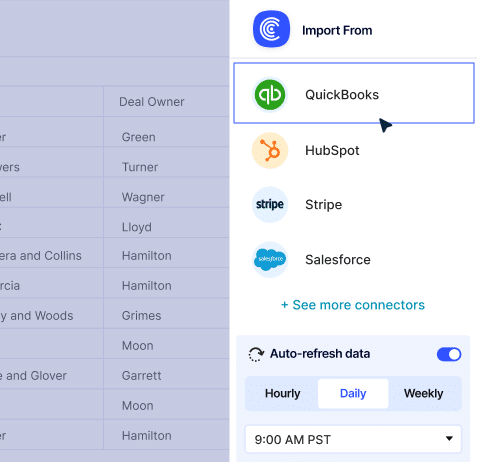477x462 pixels.
Task: Switch refresh frequency to Weekly
Action: (424, 393)
